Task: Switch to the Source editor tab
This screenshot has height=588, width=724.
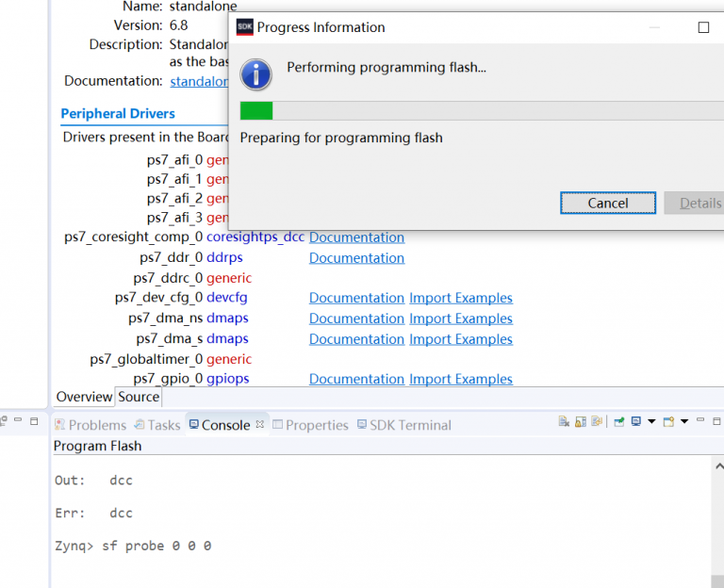Action: 139,397
